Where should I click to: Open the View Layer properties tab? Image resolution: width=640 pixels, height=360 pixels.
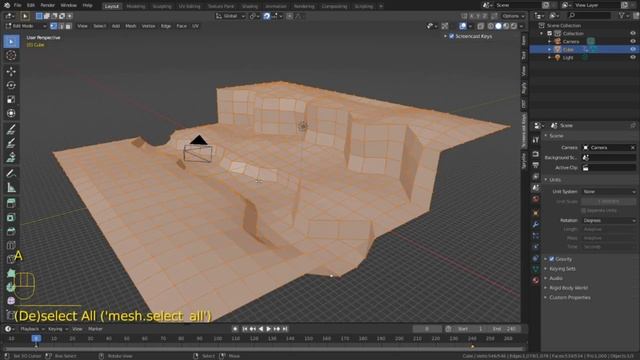click(x=536, y=176)
